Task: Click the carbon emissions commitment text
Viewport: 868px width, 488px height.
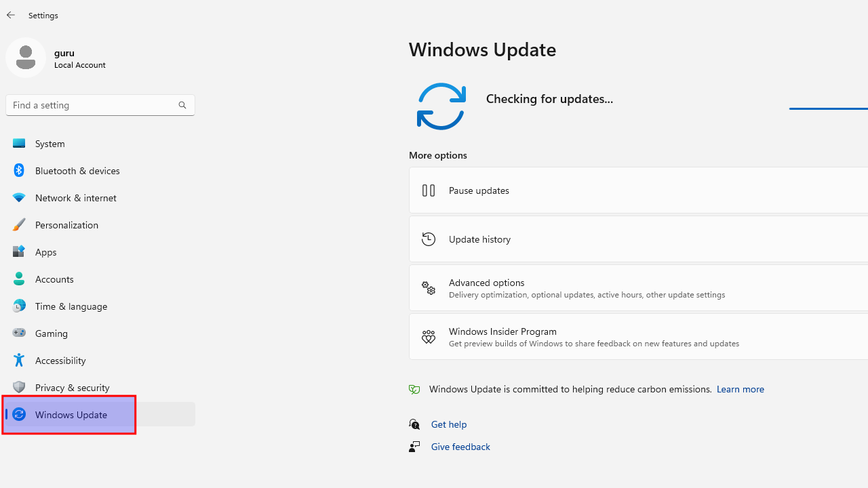Action: [x=570, y=389]
